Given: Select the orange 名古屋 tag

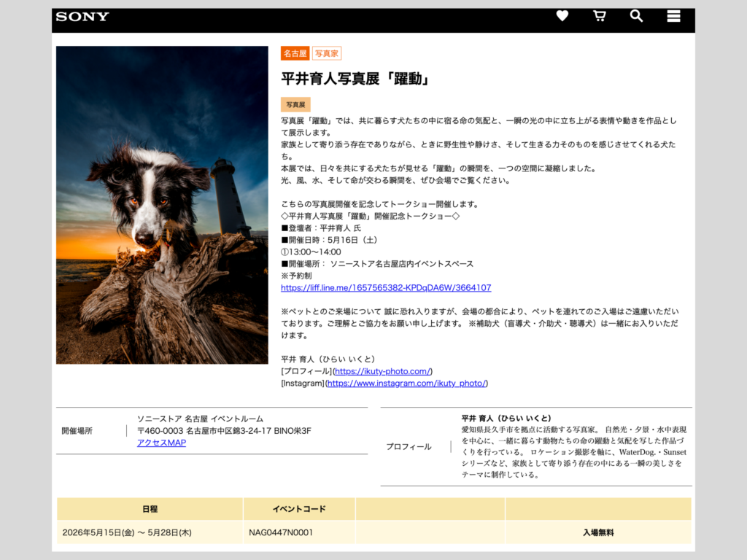Looking at the screenshot, I should pos(295,53).
